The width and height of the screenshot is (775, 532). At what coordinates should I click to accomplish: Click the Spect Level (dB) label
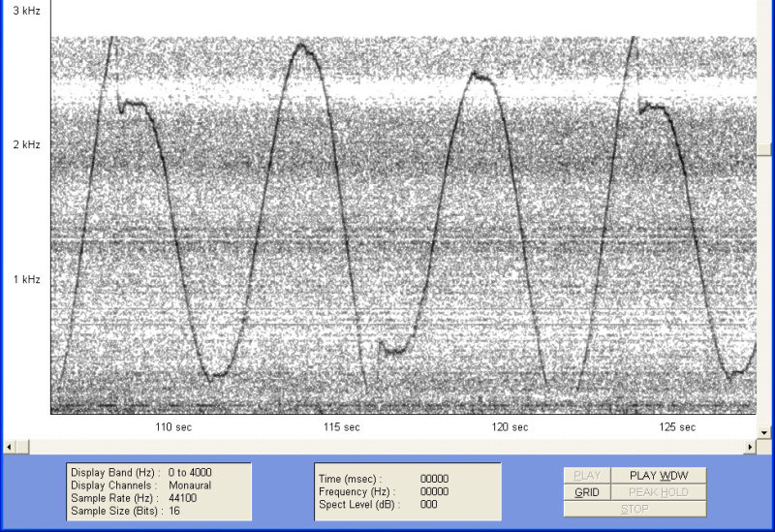pyautogui.click(x=359, y=504)
